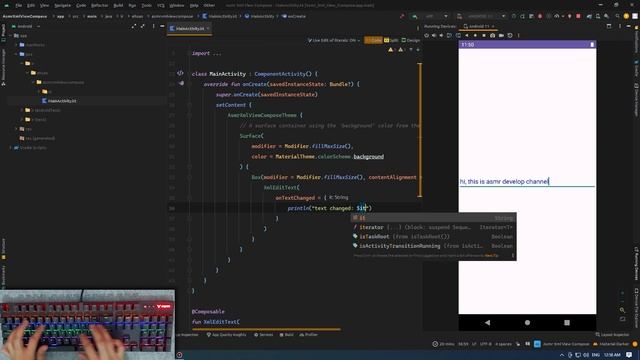Open the Build menu
The width and height of the screenshot is (640, 360).
tap(118, 6)
